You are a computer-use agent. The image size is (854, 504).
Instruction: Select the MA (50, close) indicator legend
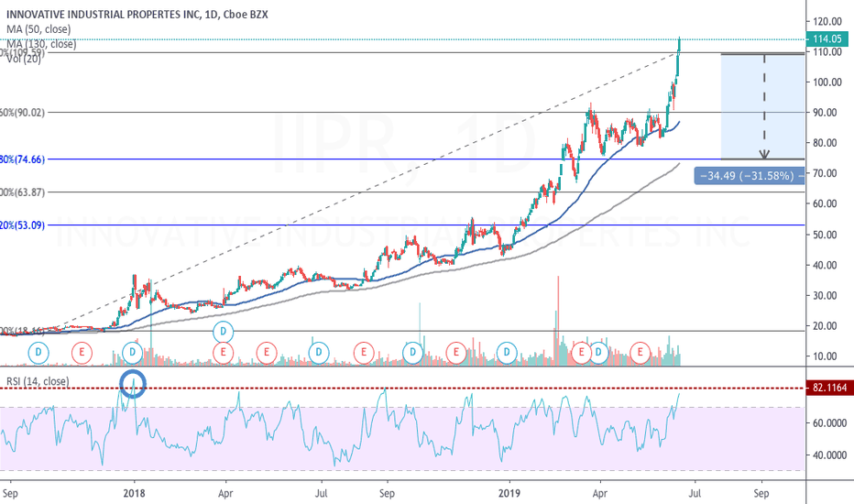38,29
